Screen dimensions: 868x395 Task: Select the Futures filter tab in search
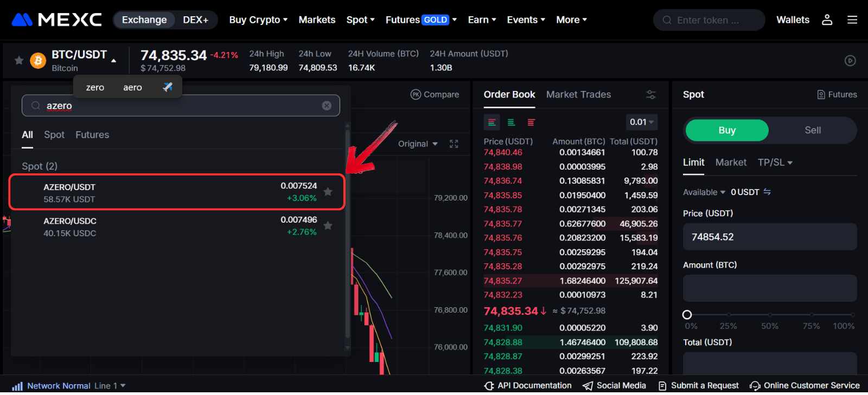92,135
